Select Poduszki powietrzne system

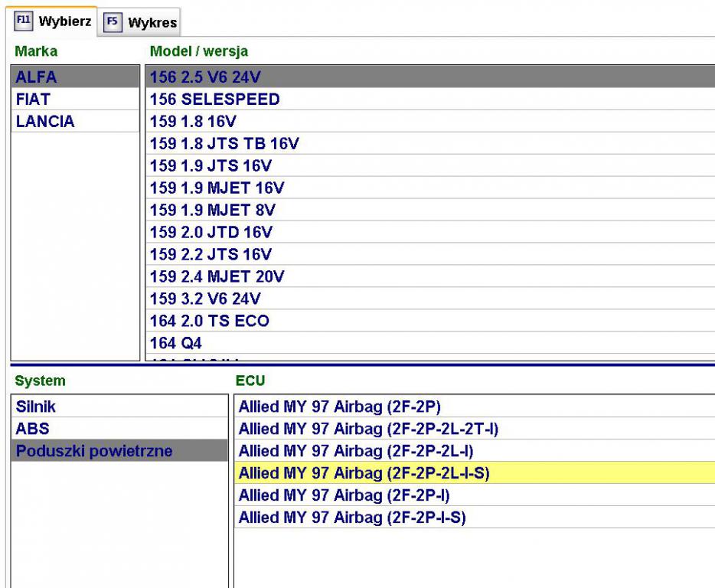coord(119,451)
